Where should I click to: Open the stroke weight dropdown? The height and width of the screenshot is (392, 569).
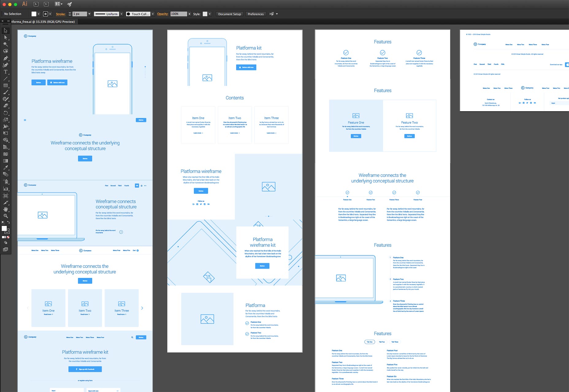pyautogui.click(x=90, y=14)
